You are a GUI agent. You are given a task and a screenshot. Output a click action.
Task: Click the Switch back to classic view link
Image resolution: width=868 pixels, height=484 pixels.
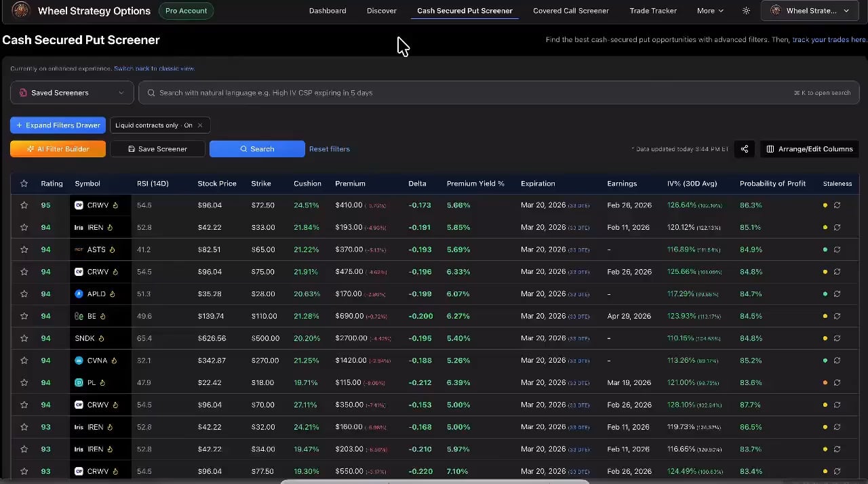click(x=154, y=68)
